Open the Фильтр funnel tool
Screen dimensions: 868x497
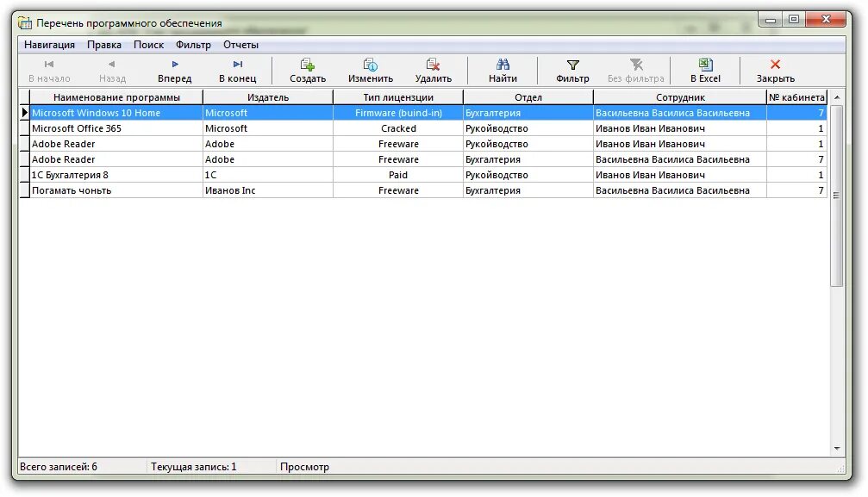tap(572, 71)
